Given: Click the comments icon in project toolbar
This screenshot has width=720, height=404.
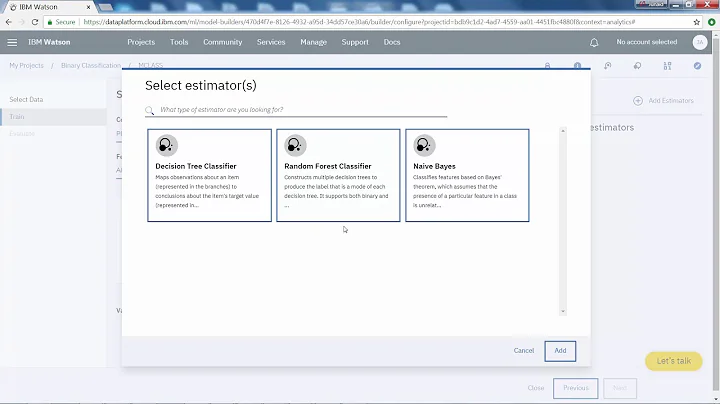Looking at the screenshot, I should click(637, 66).
